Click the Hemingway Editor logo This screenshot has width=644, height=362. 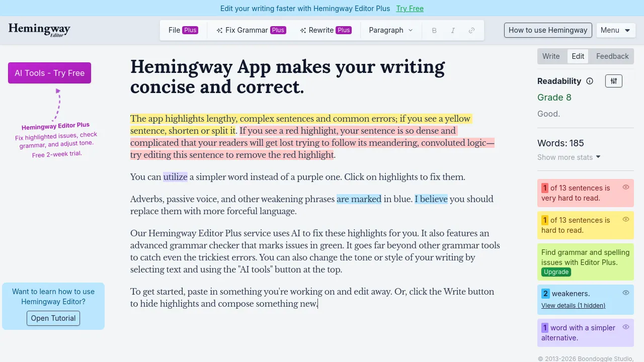click(39, 30)
